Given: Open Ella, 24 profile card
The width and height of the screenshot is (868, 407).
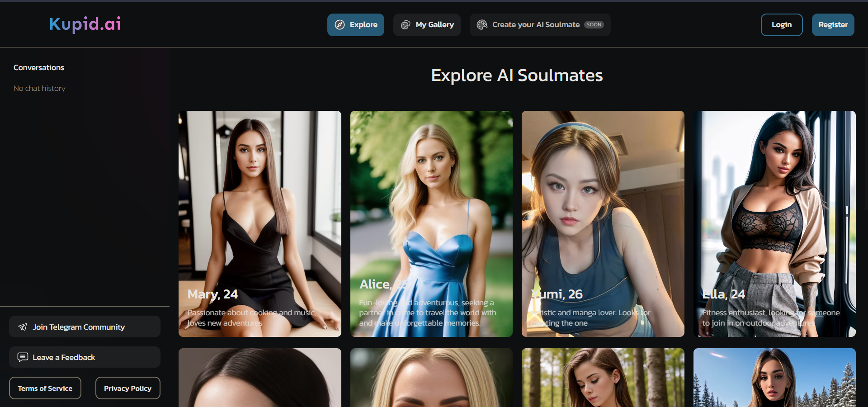Looking at the screenshot, I should pyautogui.click(x=774, y=223).
